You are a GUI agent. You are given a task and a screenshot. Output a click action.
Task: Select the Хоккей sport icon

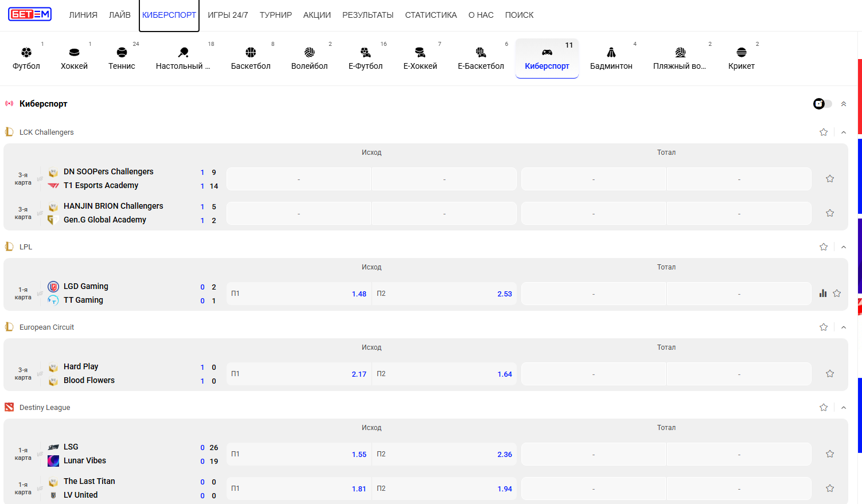74,58
